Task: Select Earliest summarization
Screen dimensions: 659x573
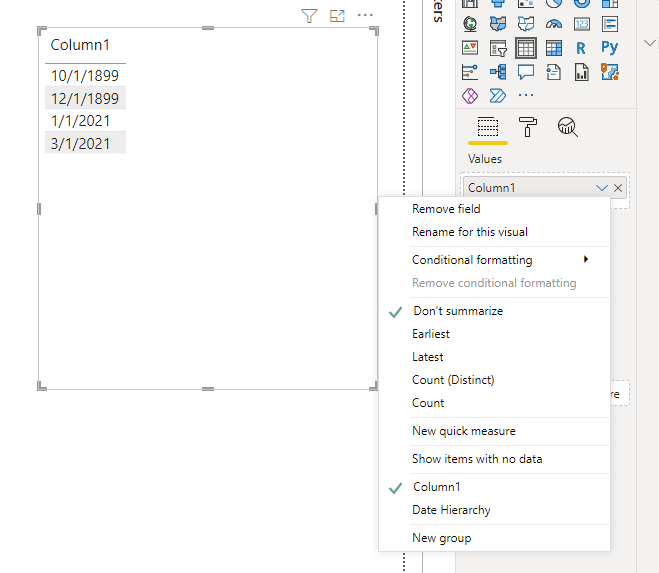Action: click(x=431, y=334)
